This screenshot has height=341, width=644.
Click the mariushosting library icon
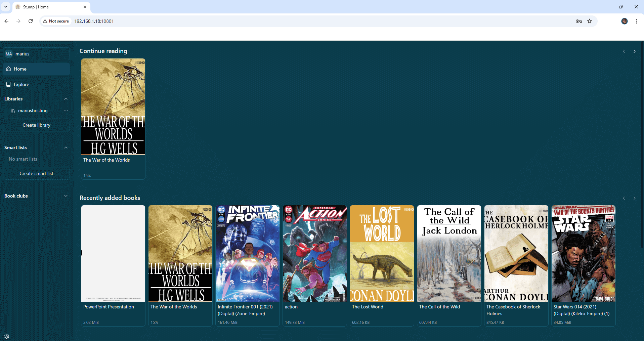[12, 111]
